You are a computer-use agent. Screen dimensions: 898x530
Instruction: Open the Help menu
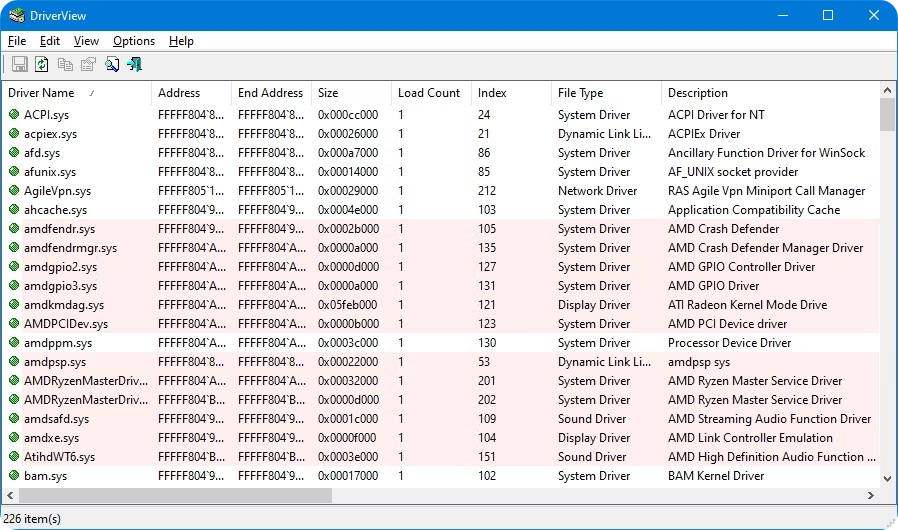point(181,41)
